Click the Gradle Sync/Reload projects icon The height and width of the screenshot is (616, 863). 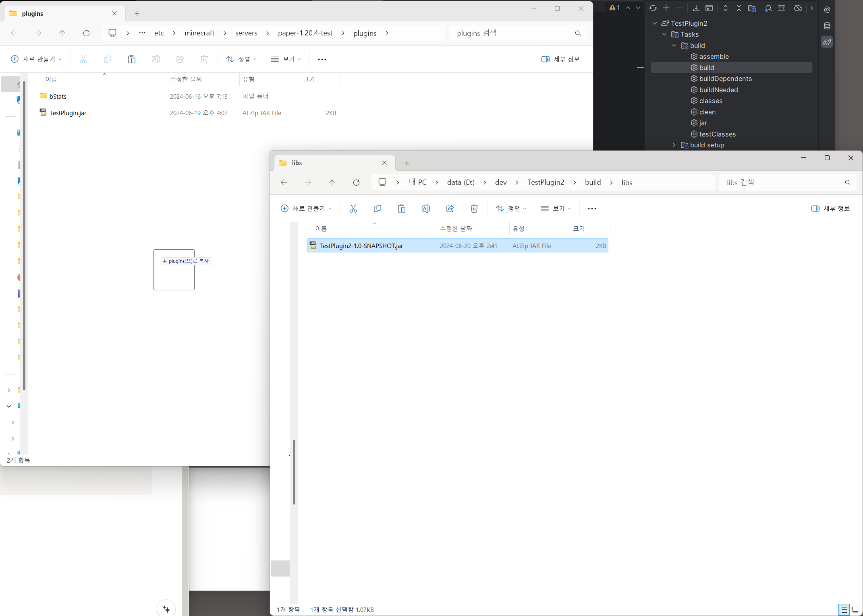(x=653, y=8)
